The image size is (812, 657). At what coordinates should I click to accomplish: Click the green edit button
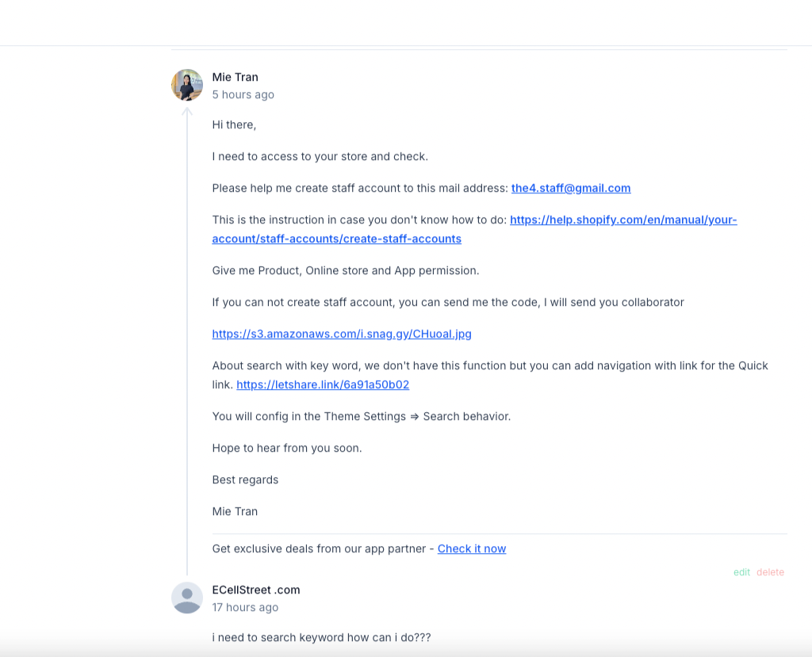[741, 572]
